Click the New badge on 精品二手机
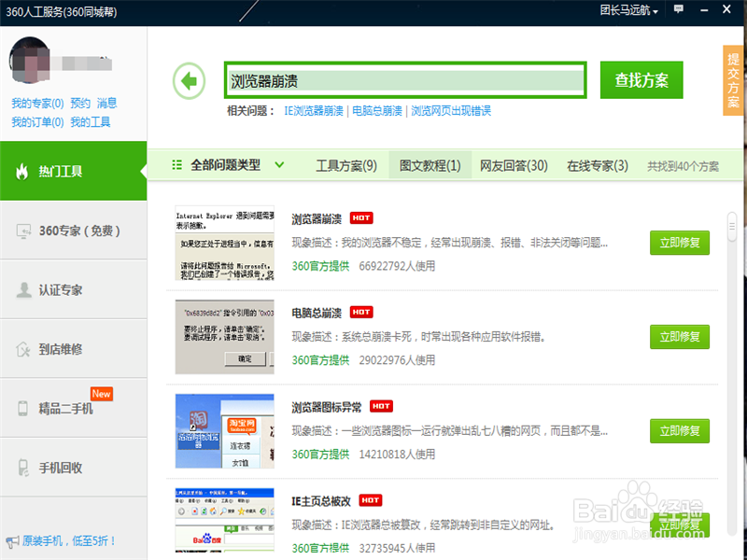The width and height of the screenshot is (747, 560). click(102, 394)
